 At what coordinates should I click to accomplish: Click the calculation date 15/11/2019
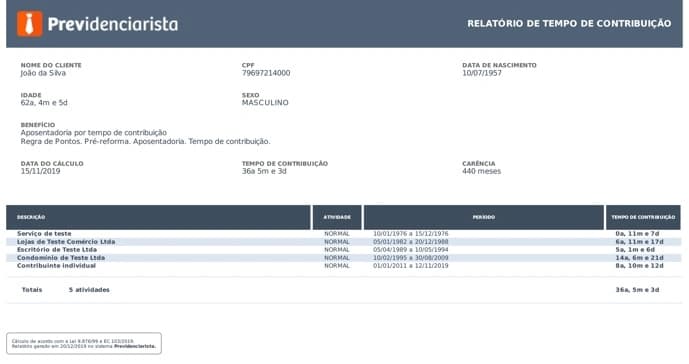click(x=40, y=171)
